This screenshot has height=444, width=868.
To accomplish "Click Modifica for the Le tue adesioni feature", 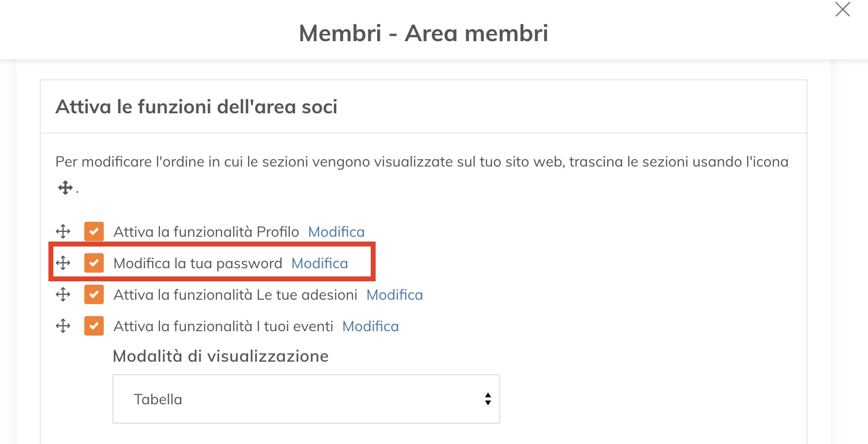I will click(x=395, y=294).
